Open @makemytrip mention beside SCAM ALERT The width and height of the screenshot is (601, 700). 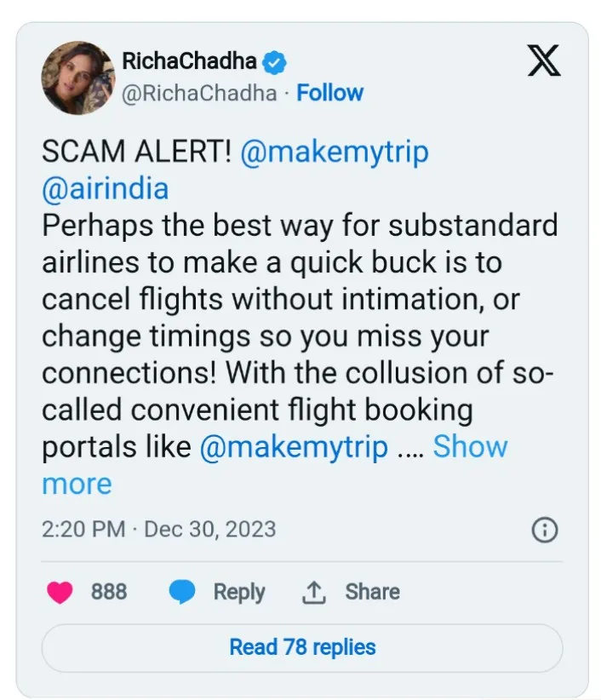click(335, 153)
